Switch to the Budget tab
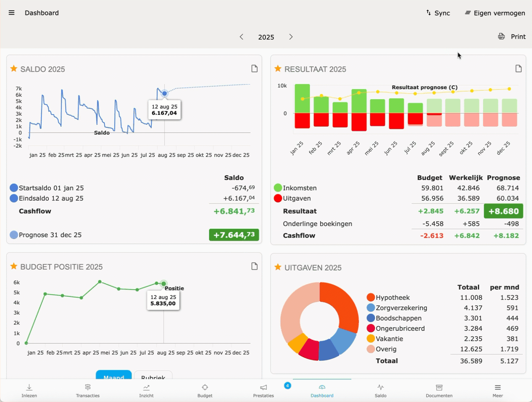This screenshot has height=402, width=532. coord(205,390)
